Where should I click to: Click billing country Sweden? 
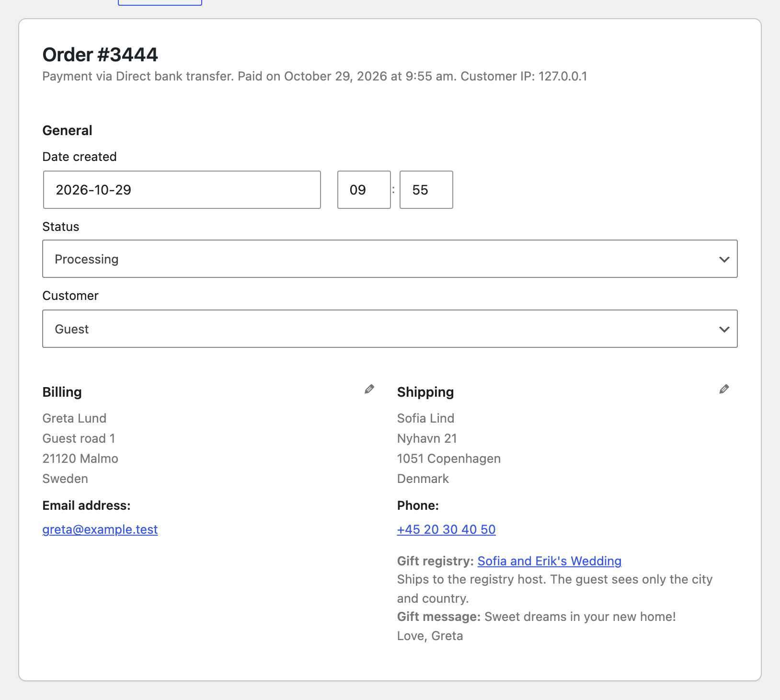(65, 479)
